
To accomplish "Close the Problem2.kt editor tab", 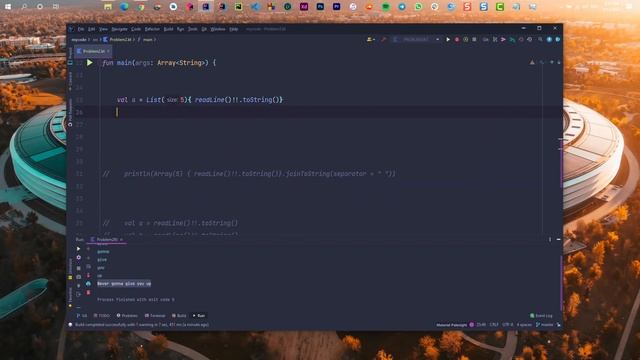I will [x=108, y=51].
